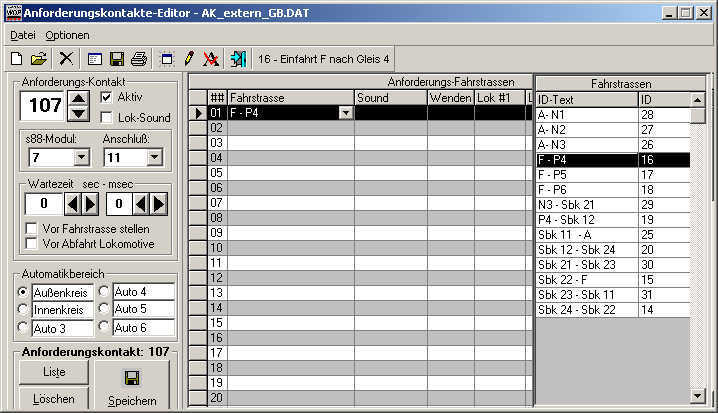The image size is (718, 413).
Task: Open Fahrstrasse dropdown in row 01
Action: click(346, 113)
